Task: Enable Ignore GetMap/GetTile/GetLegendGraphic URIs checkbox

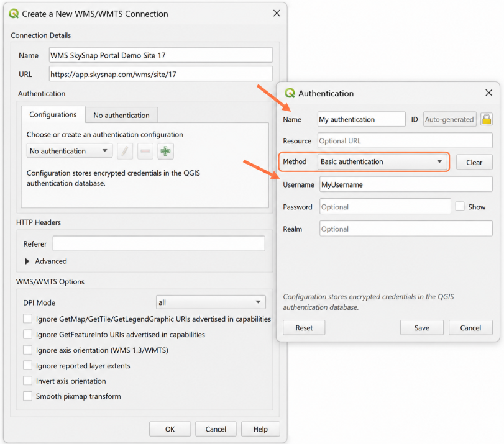Action: (27, 319)
